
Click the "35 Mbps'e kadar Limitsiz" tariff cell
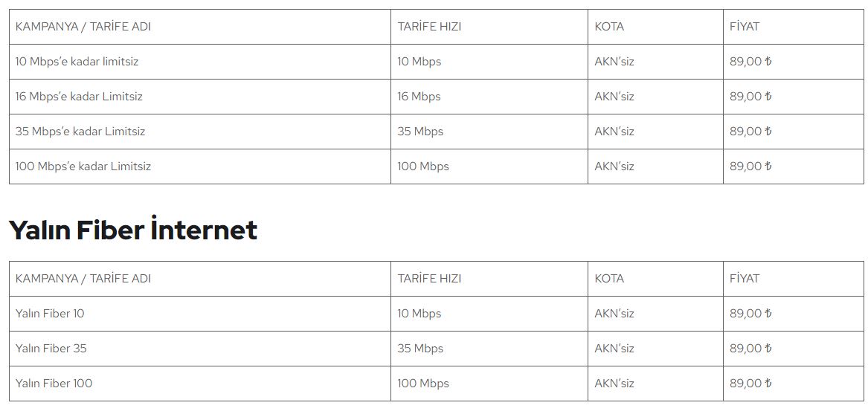(80, 131)
